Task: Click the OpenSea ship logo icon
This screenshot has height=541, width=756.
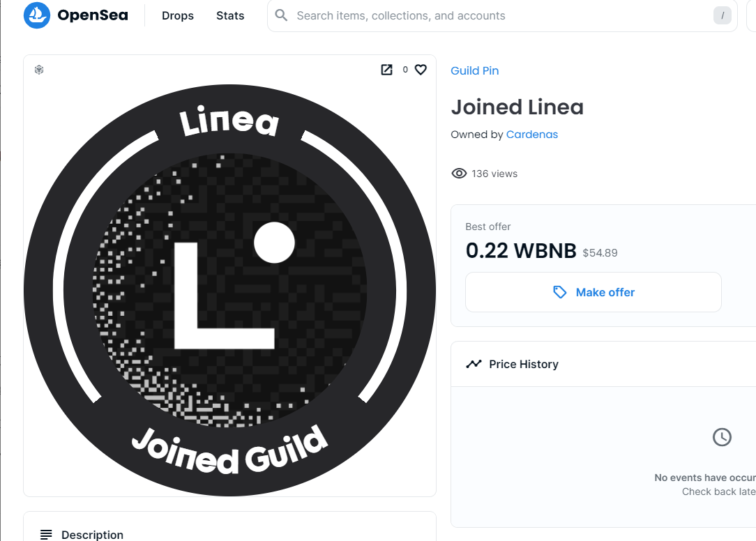Action: pos(37,15)
